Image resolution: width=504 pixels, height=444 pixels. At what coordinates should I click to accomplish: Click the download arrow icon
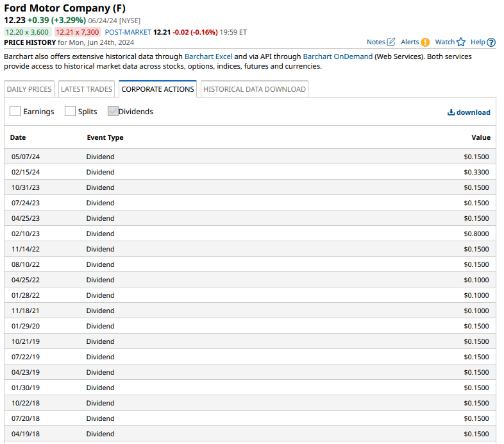[451, 112]
